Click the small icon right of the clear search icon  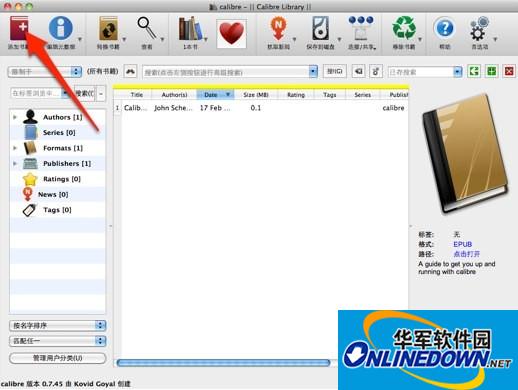[x=376, y=71]
